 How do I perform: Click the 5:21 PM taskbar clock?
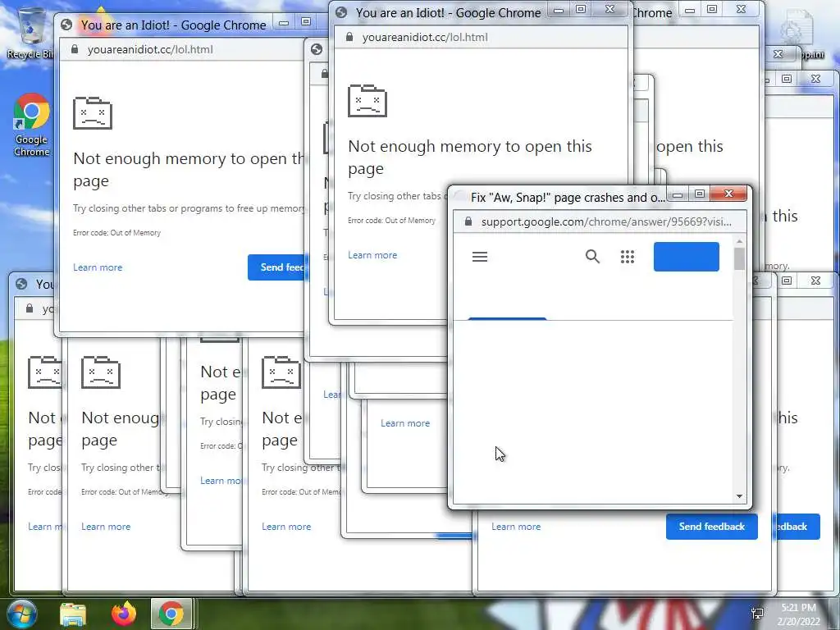pos(798,614)
